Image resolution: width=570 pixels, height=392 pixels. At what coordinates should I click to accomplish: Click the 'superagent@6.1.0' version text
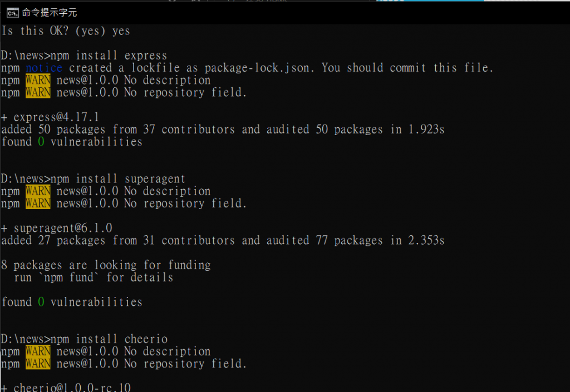click(x=63, y=229)
